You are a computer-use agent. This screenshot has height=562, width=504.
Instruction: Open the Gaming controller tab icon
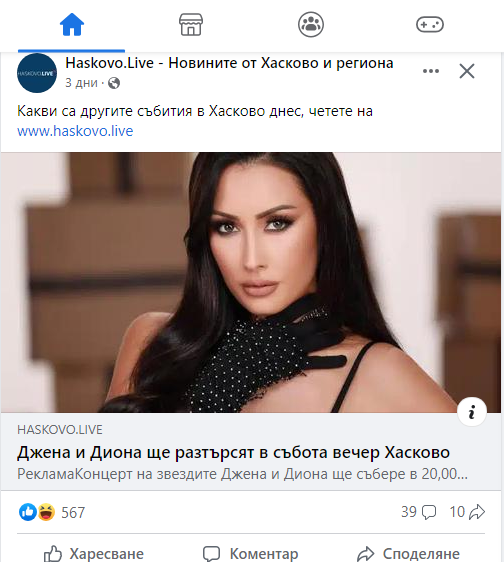[x=430, y=25]
